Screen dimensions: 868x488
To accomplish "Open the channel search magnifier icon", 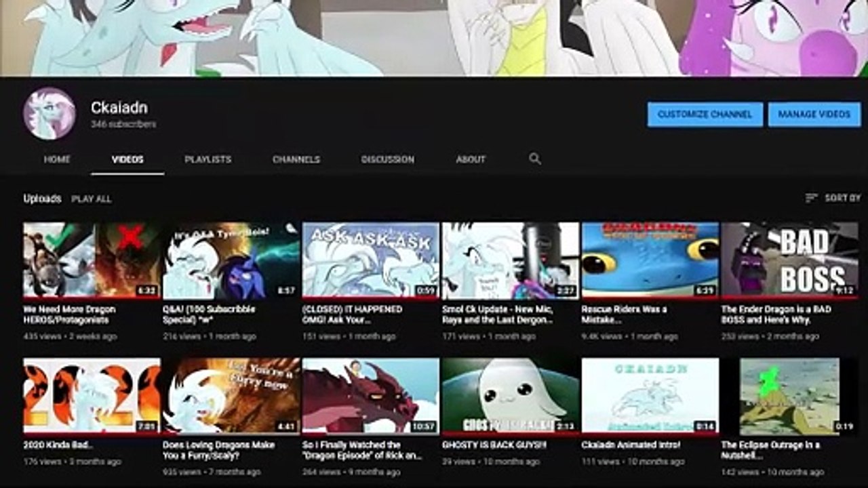I will (535, 159).
